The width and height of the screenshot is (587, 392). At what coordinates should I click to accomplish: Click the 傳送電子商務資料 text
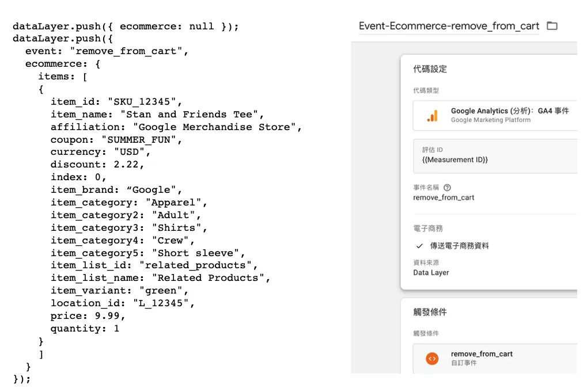pyautogui.click(x=459, y=246)
